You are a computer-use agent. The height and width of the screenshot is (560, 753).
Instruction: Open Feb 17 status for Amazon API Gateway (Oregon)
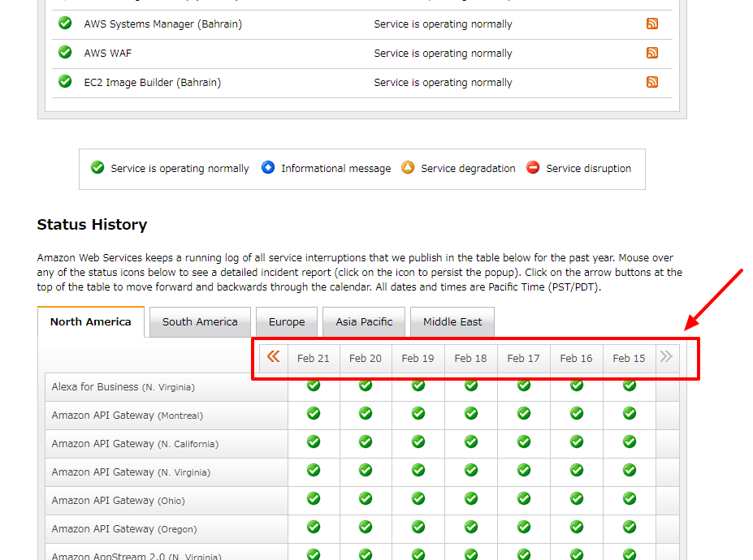[524, 527]
